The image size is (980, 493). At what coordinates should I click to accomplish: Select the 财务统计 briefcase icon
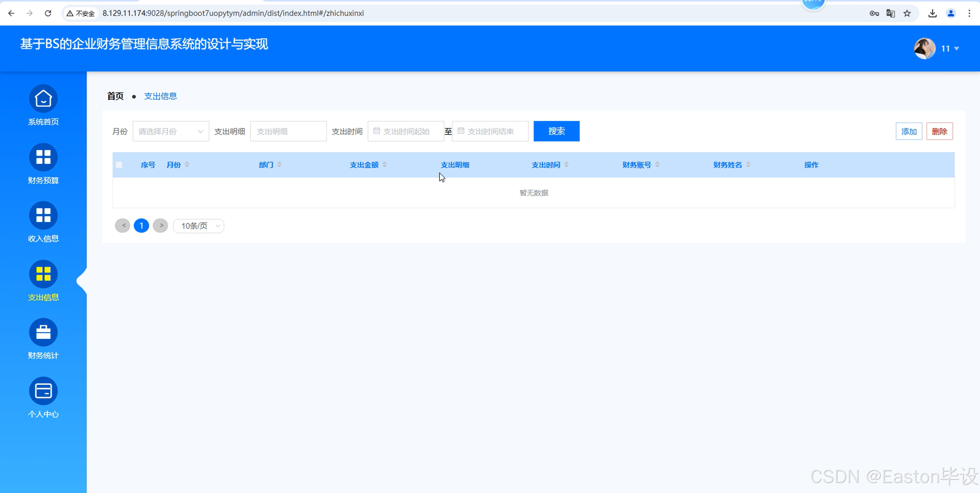point(43,333)
